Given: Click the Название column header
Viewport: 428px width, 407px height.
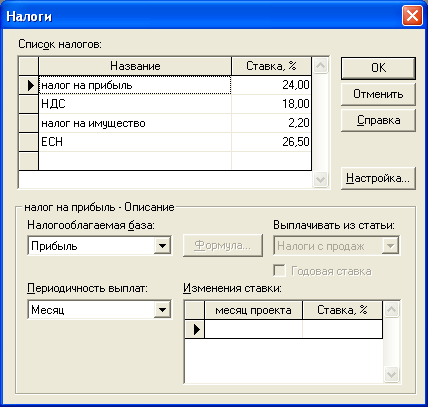Looking at the screenshot, I should [x=135, y=66].
